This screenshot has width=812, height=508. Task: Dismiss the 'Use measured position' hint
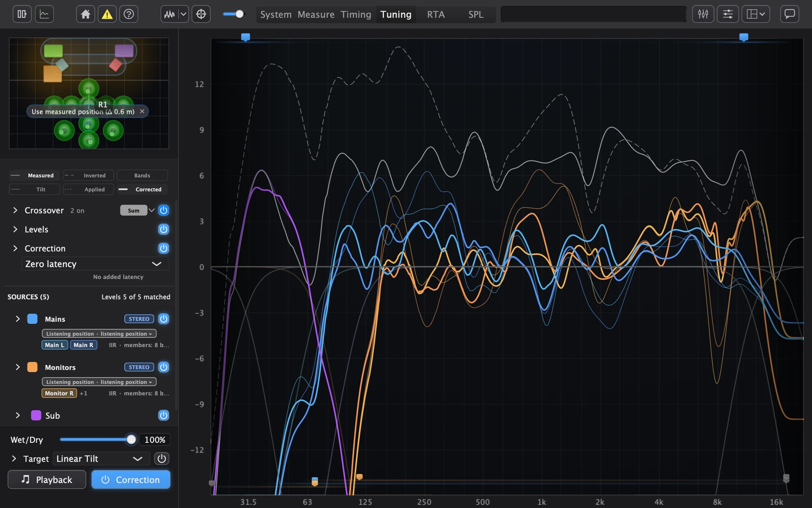tap(142, 111)
